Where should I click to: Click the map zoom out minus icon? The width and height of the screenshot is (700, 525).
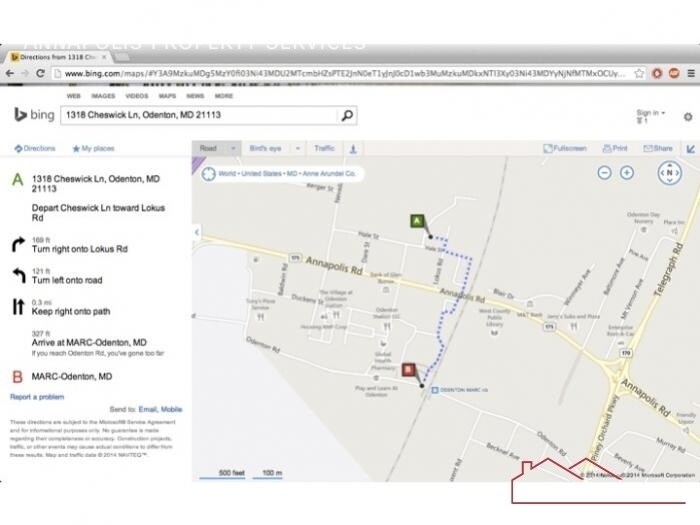[x=604, y=173]
